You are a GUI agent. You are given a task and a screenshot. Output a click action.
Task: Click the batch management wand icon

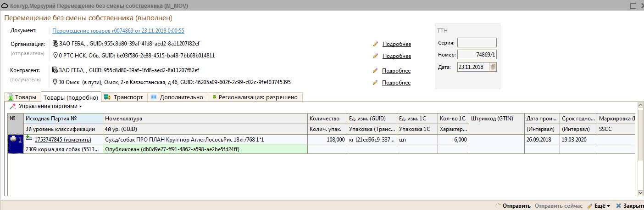click(13, 106)
